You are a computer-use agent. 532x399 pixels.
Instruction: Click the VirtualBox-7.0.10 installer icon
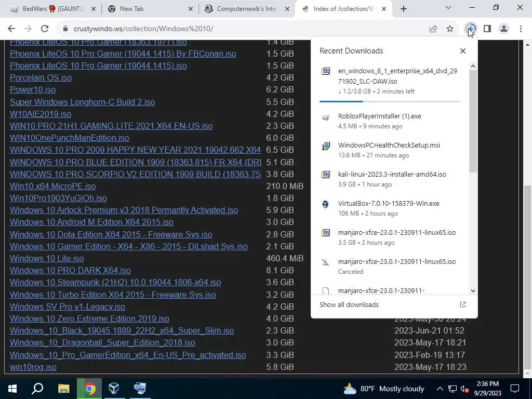[326, 204]
